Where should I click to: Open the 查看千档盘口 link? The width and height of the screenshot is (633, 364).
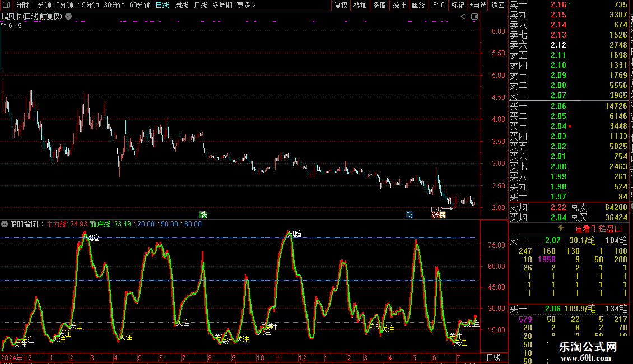click(598, 229)
